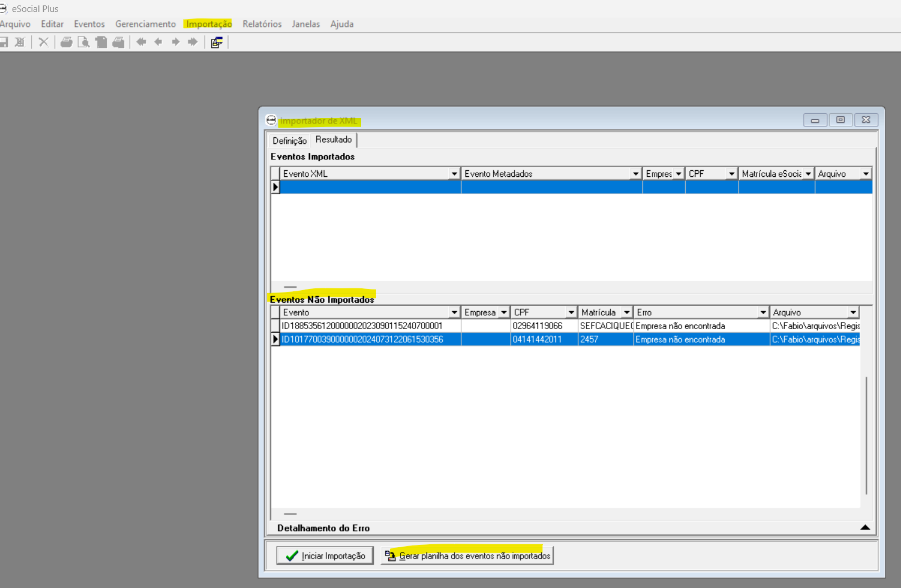Expand the Detalhamento do Erro section
The height and width of the screenshot is (588, 901).
pos(864,527)
